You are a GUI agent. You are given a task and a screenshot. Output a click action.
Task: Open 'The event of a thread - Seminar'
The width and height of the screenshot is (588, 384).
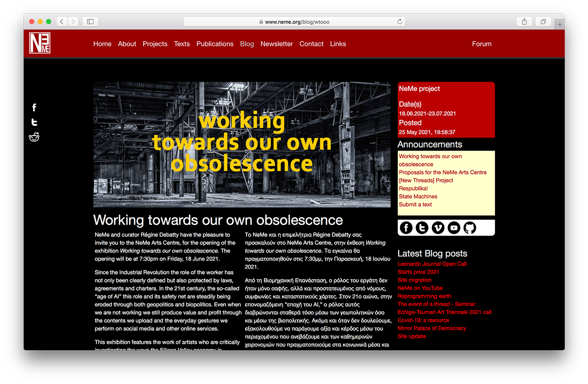point(436,304)
